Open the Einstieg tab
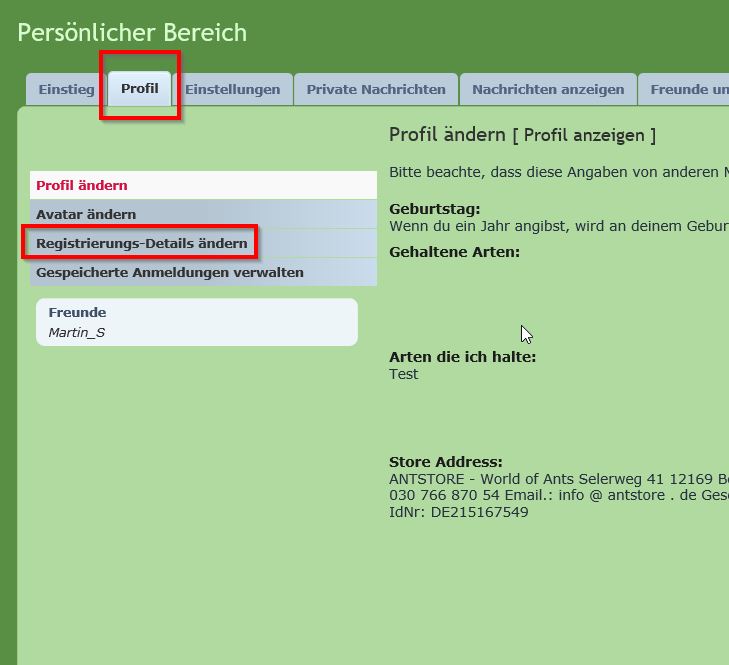 (x=66, y=89)
